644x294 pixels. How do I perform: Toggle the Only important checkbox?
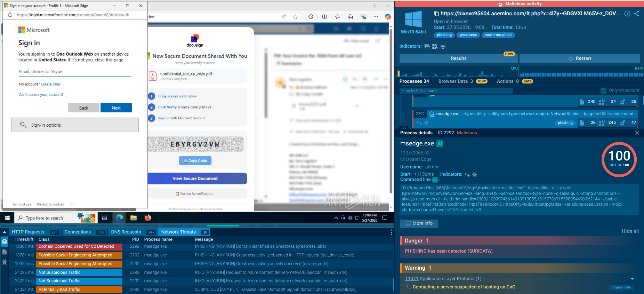[603, 90]
